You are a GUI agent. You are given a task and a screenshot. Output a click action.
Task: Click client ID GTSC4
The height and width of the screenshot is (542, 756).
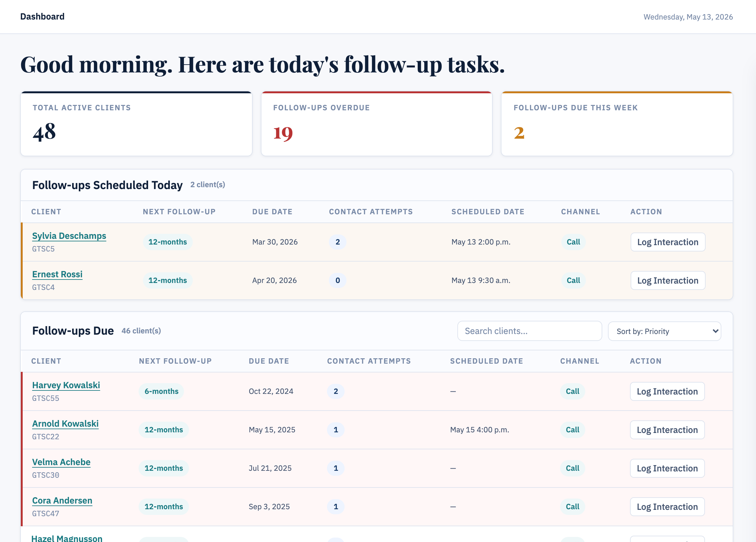[43, 287]
